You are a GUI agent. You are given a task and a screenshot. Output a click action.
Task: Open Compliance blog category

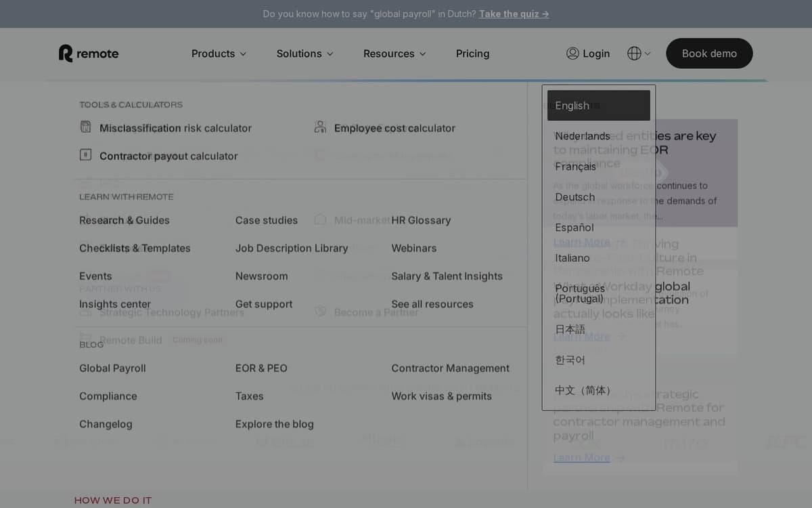[108, 396]
